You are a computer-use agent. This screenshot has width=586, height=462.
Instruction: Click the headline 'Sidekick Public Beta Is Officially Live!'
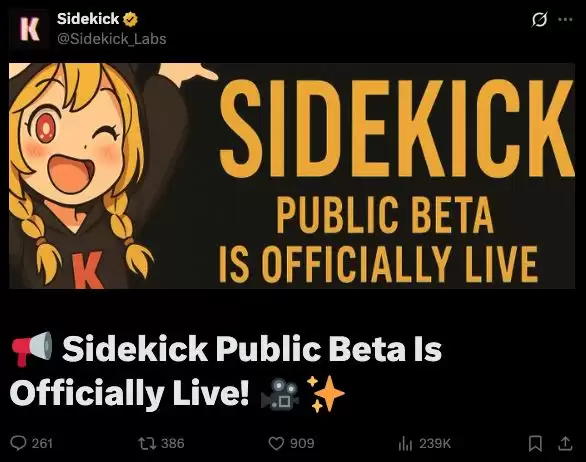coord(226,371)
